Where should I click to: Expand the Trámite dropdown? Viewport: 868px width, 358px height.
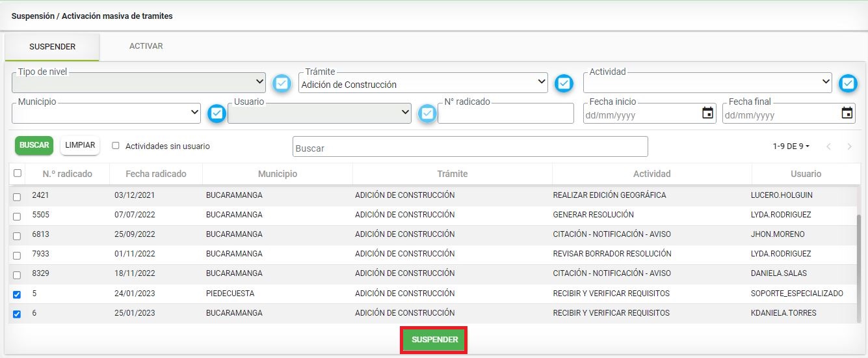[423, 83]
